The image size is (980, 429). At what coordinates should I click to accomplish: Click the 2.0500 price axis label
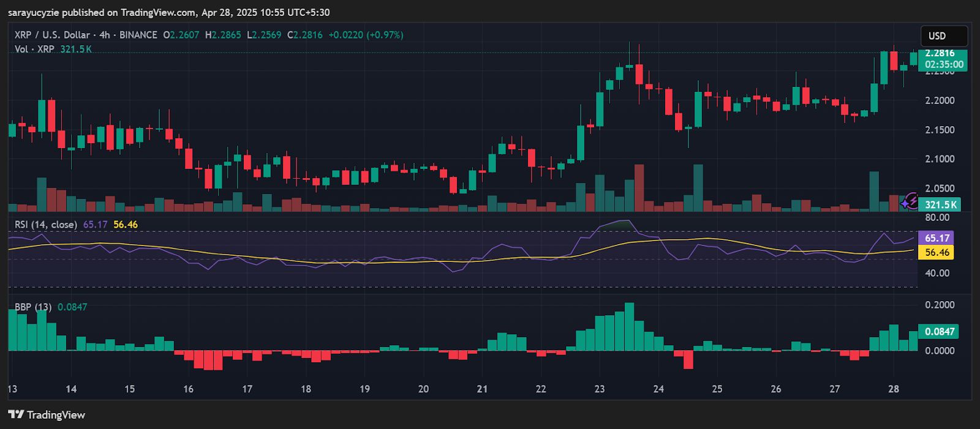[x=940, y=188]
